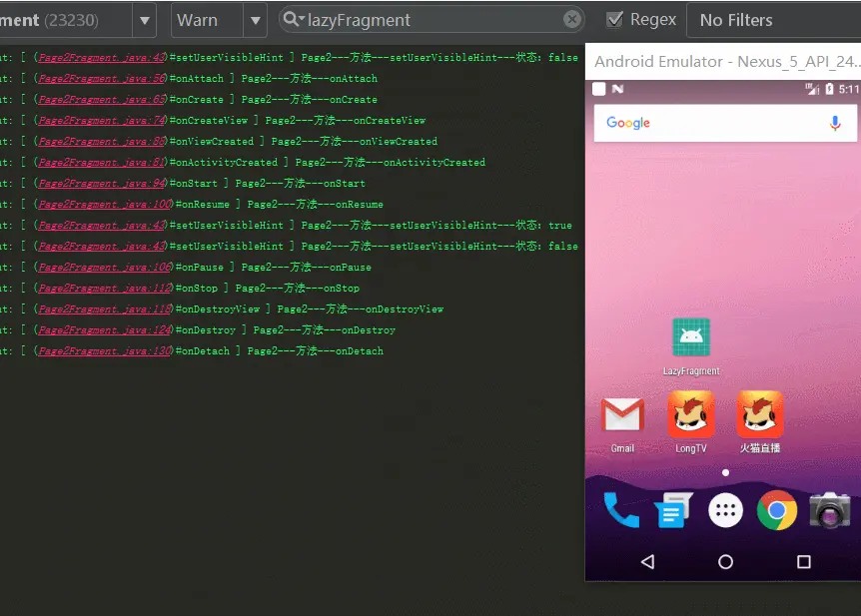
Task: Open Page2Fragment.java:130 onDetach link
Action: click(106, 350)
